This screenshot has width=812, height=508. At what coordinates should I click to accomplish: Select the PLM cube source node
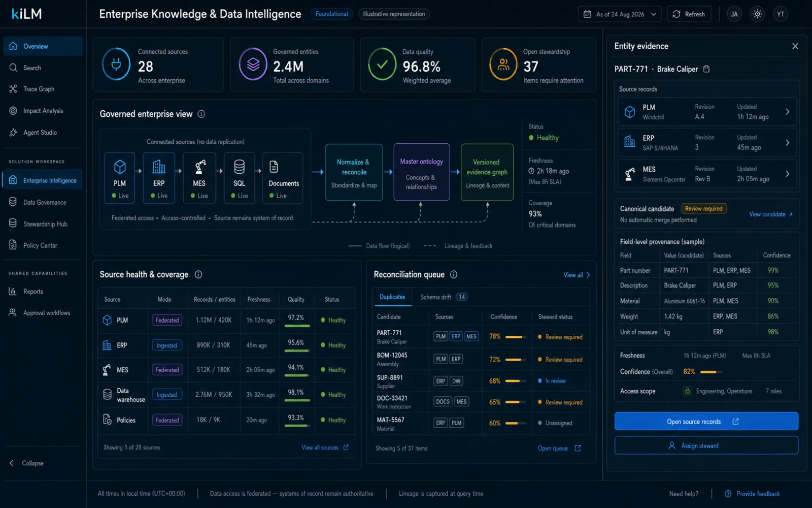pyautogui.click(x=120, y=178)
